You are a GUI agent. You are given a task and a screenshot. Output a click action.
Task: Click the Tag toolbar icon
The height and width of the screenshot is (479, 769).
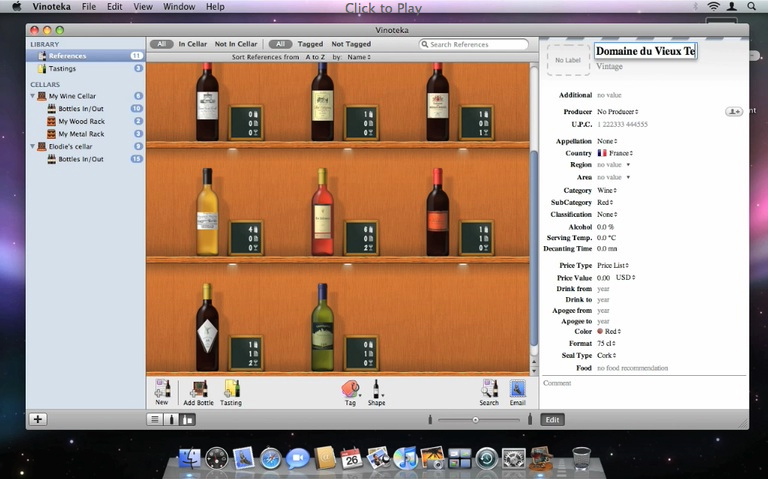(350, 389)
